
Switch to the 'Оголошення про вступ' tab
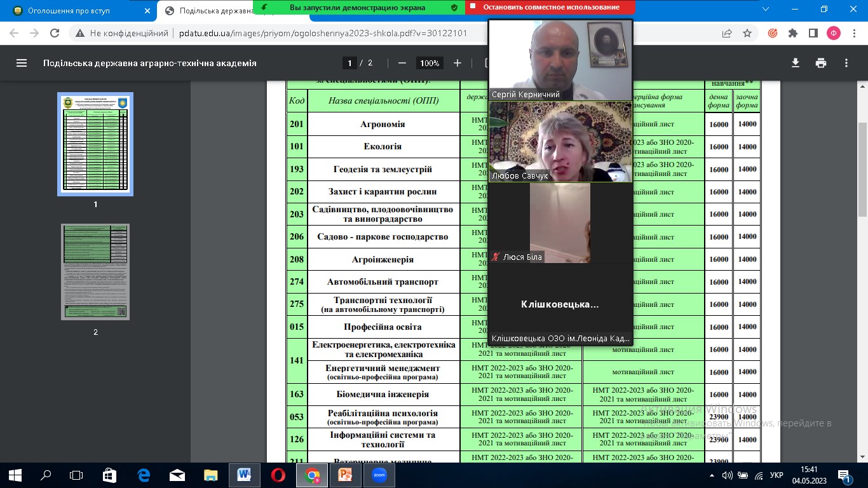pyautogui.click(x=80, y=10)
